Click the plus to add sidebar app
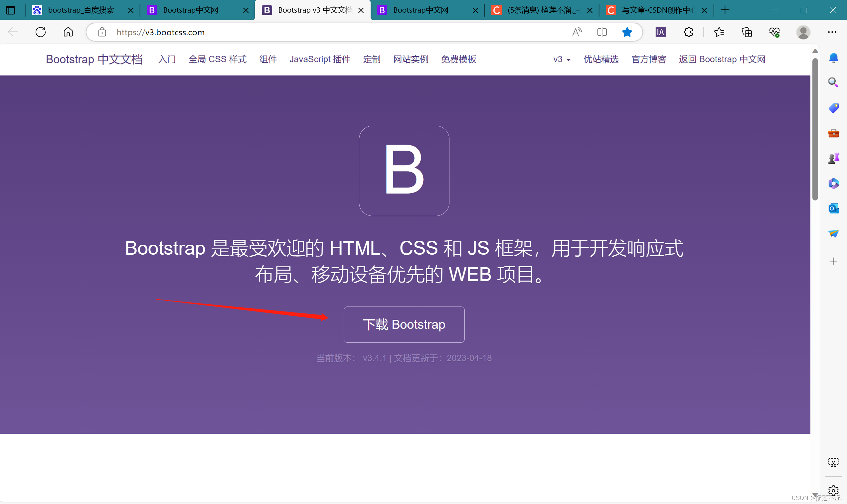This screenshot has width=847, height=504. pyautogui.click(x=833, y=261)
